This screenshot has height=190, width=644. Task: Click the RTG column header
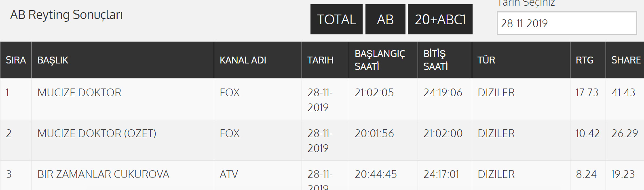click(585, 60)
